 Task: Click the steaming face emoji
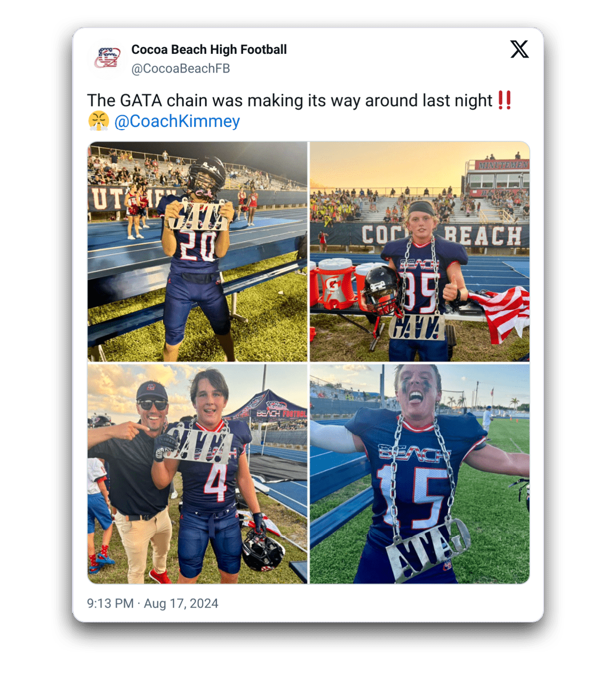tap(98, 121)
